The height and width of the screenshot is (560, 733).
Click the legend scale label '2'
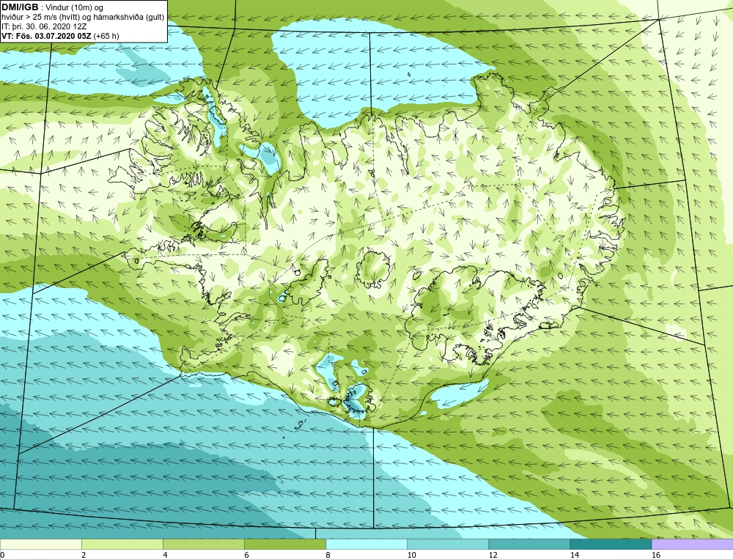coord(84,556)
